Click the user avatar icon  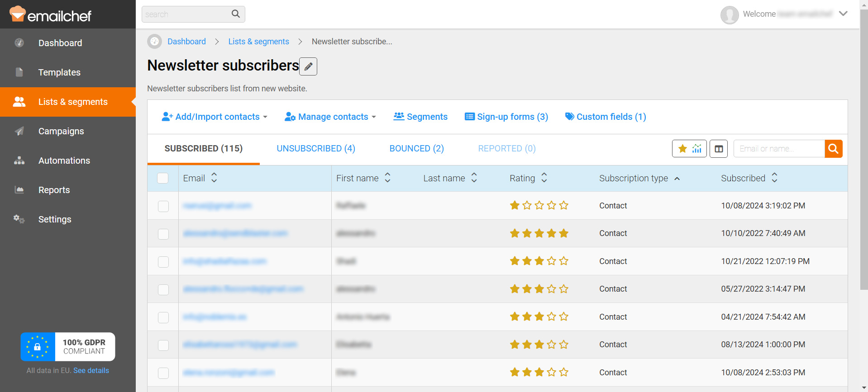click(x=730, y=14)
